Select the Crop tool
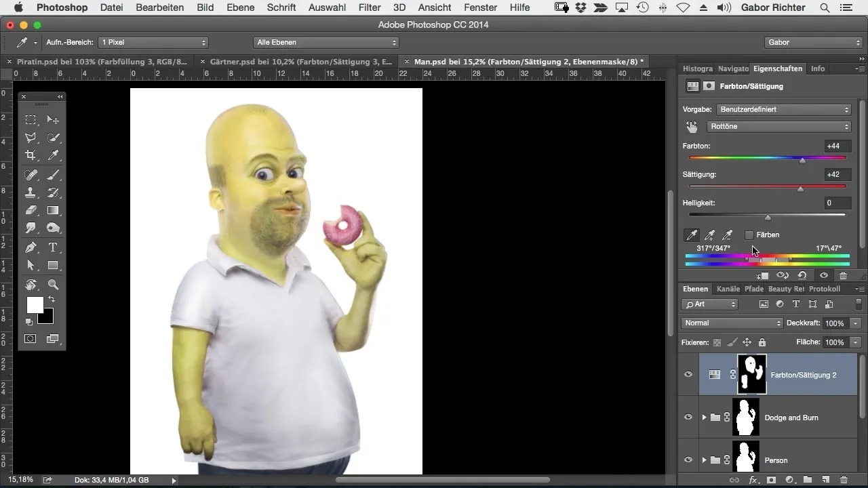868x488 pixels. [31, 155]
